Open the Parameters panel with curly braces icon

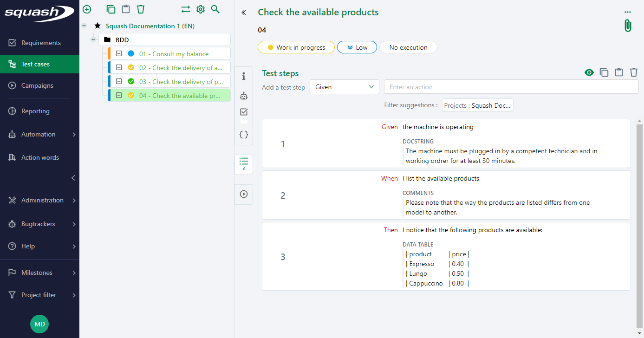coord(243,134)
